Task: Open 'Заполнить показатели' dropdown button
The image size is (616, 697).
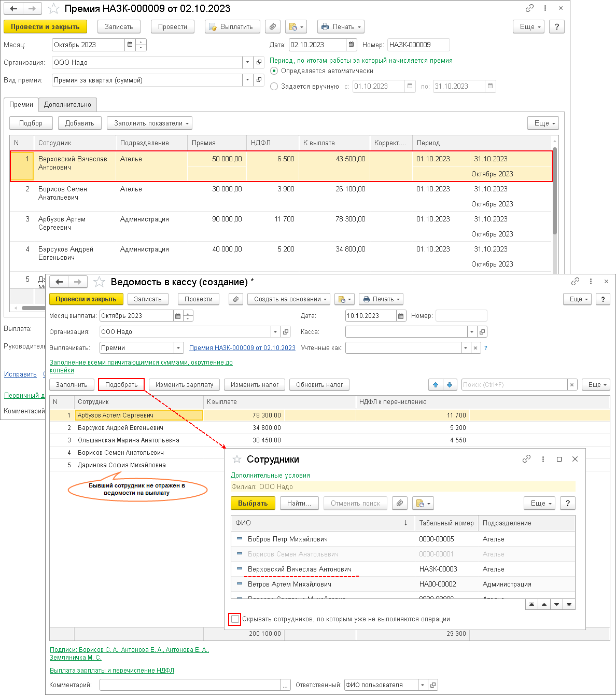Action: [149, 123]
